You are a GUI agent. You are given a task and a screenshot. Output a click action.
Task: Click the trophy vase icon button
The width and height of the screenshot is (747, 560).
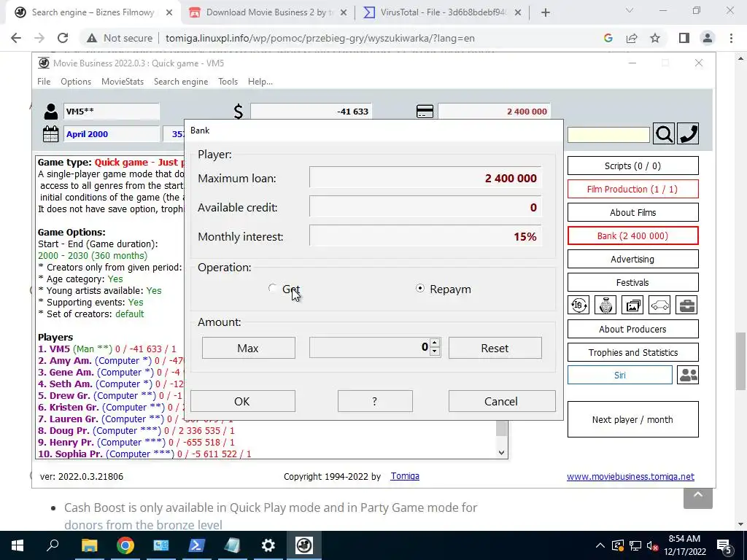tap(605, 306)
